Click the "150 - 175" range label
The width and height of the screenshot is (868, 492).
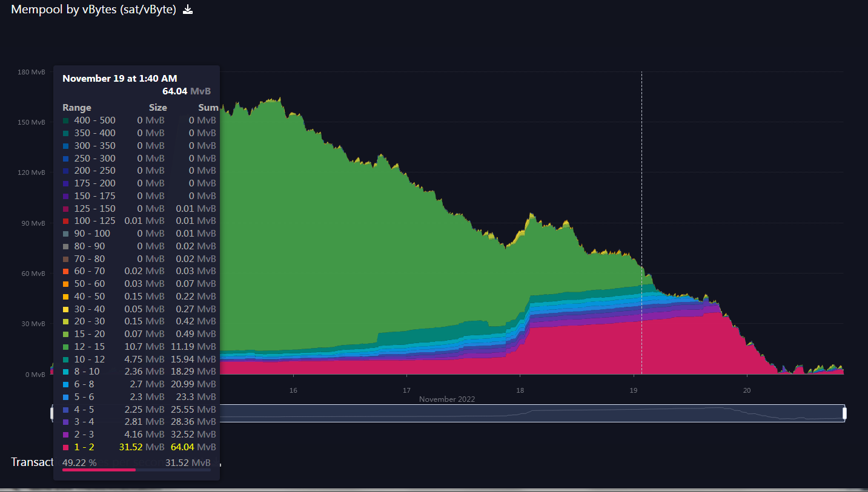point(94,196)
